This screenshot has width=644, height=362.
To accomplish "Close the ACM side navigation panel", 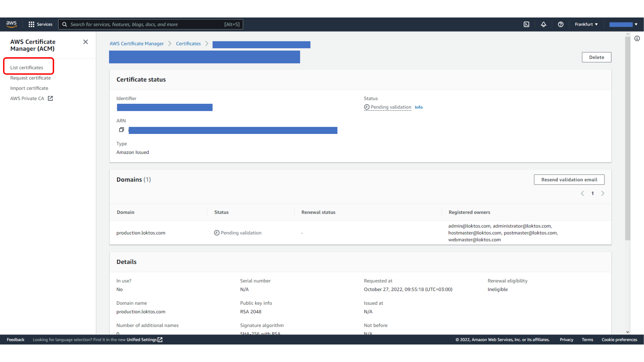I will 86,42.
